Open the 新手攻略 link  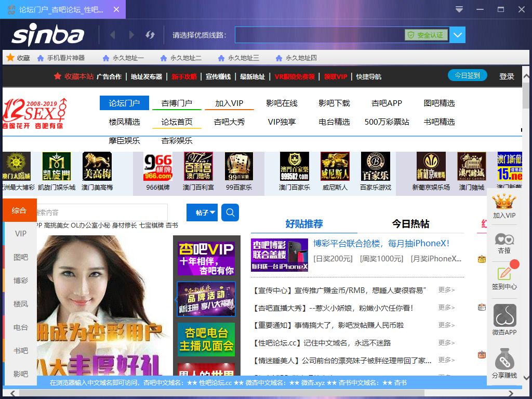(x=184, y=77)
